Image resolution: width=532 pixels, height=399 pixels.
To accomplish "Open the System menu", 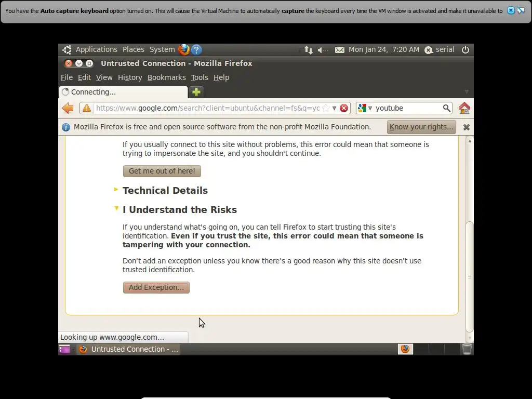I will [162, 49].
